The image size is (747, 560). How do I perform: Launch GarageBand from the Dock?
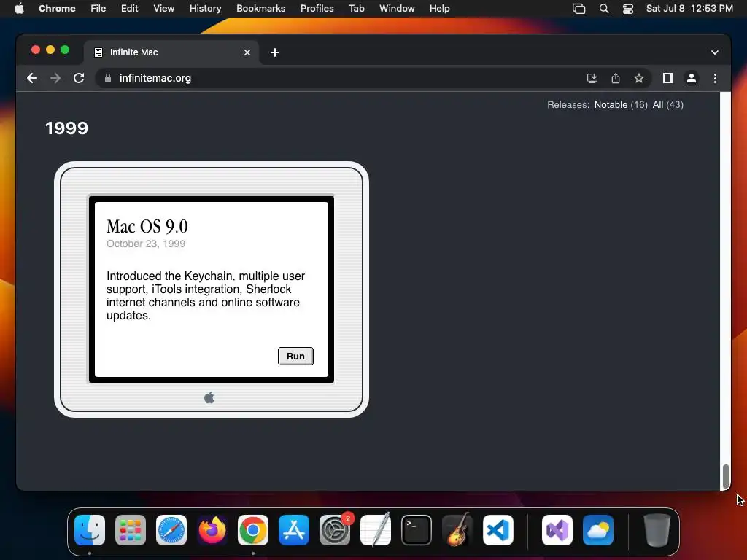pyautogui.click(x=457, y=529)
